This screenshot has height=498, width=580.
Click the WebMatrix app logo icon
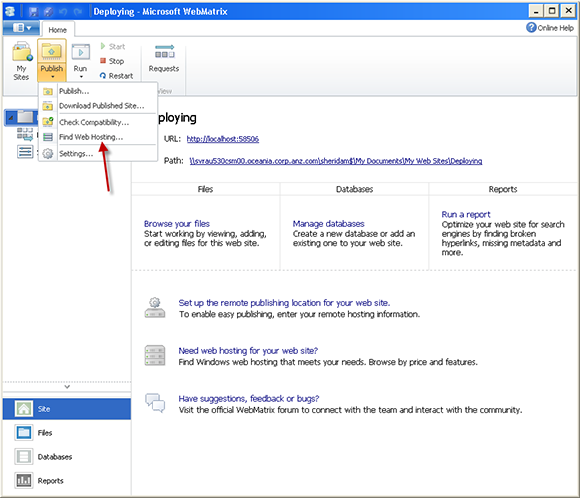coord(10,11)
